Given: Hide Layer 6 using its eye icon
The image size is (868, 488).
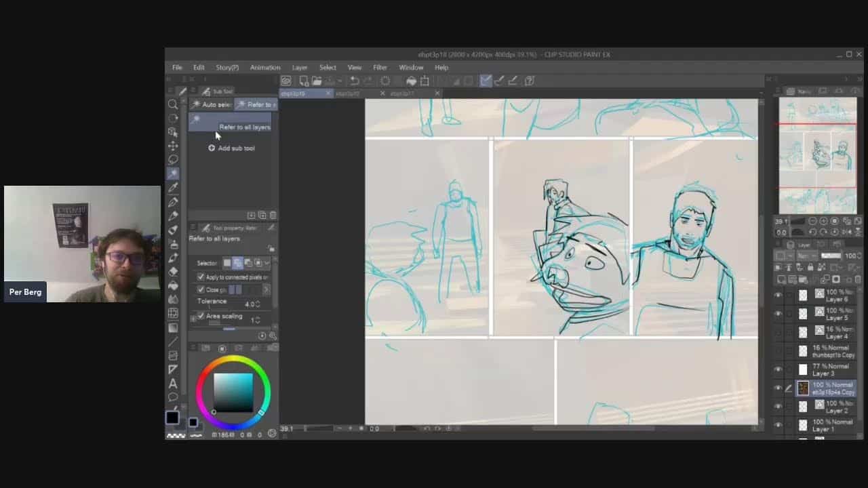Looking at the screenshot, I should pos(778,295).
